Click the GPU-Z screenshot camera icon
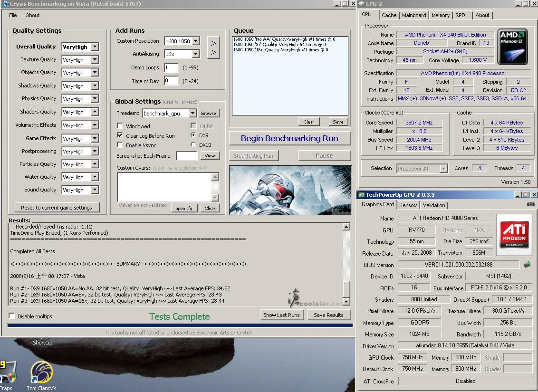The image size is (538, 392). tap(530, 204)
